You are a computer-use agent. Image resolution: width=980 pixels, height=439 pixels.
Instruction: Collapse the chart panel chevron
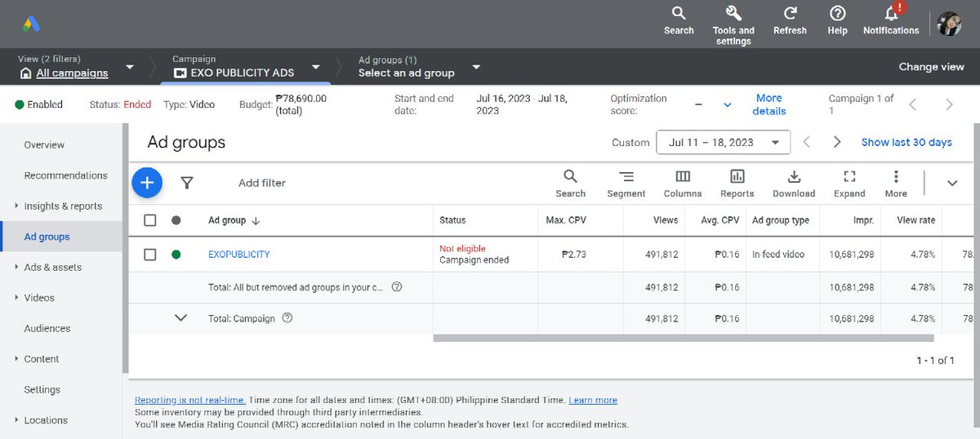(952, 184)
